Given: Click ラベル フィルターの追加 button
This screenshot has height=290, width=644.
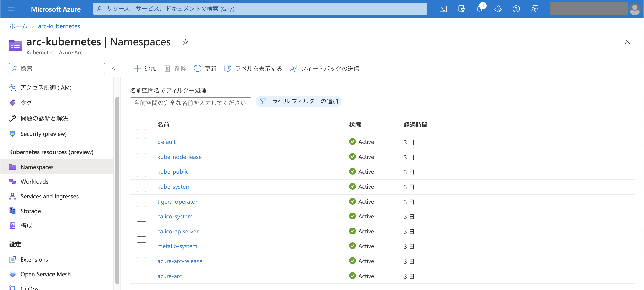Looking at the screenshot, I should (299, 101).
